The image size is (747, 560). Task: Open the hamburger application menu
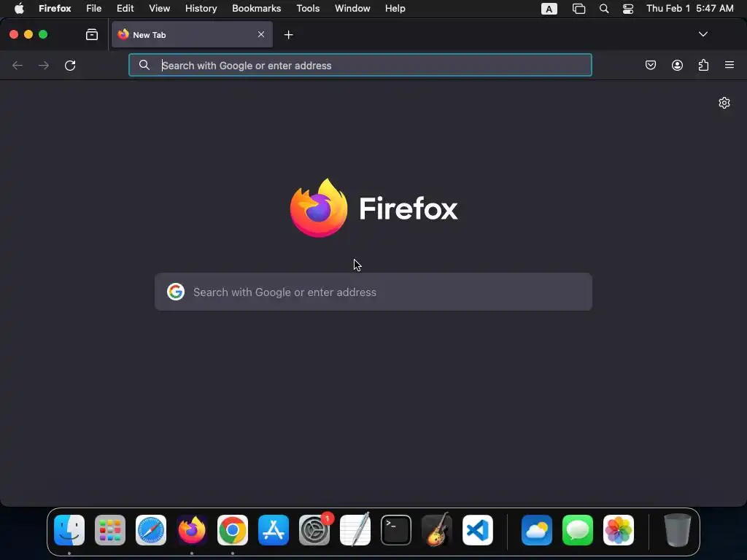tap(729, 65)
